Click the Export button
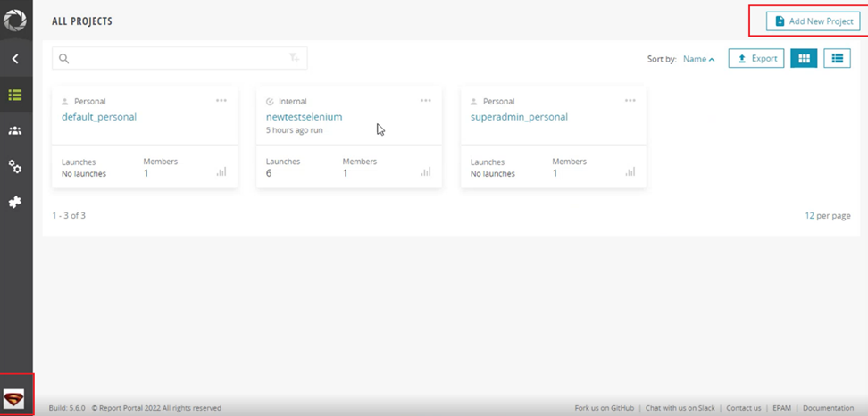The height and width of the screenshot is (416, 868). point(756,59)
